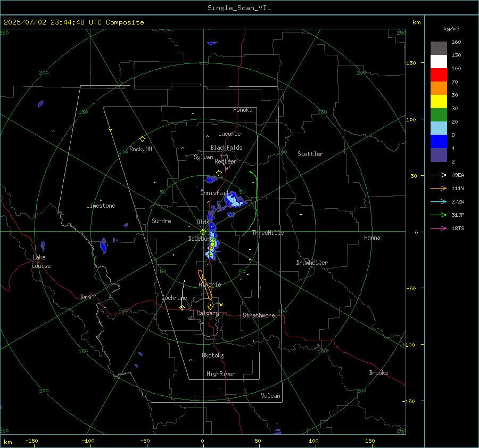Click the Vulcan town label
This screenshot has width=479, height=448.
(270, 396)
